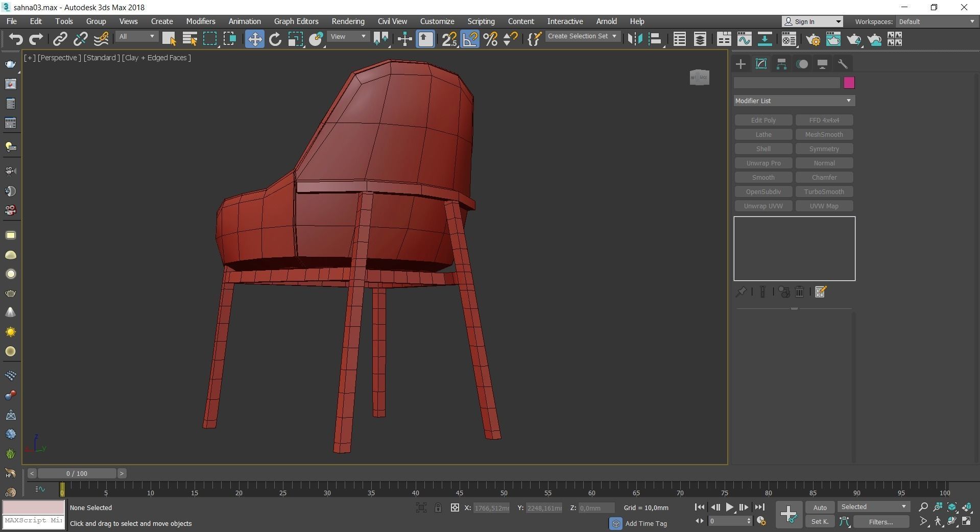Image resolution: width=980 pixels, height=532 pixels.
Task: Click the 0 / 100 time slider
Action: 77,473
